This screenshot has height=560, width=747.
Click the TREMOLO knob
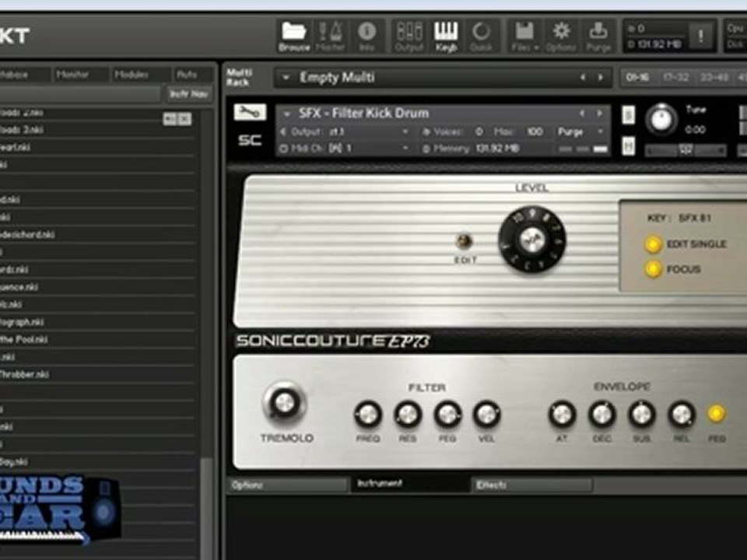(x=285, y=403)
